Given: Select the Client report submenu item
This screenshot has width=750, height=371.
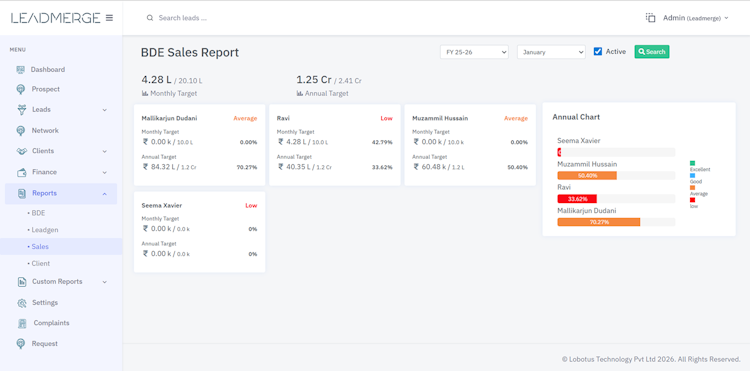Looking at the screenshot, I should pos(41,263).
